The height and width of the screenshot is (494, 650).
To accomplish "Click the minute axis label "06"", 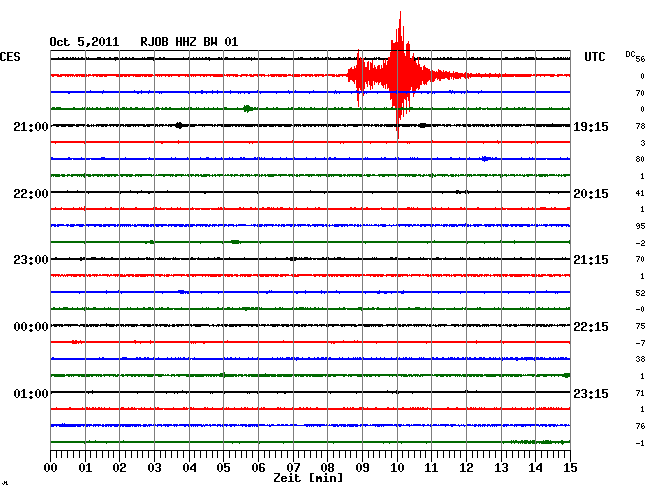I will tap(258, 467).
